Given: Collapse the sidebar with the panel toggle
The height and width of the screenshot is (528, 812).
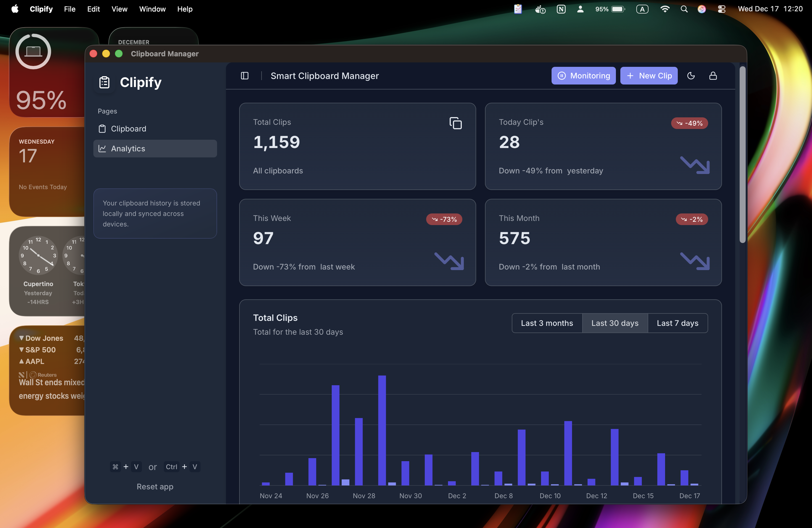Looking at the screenshot, I should 245,76.
